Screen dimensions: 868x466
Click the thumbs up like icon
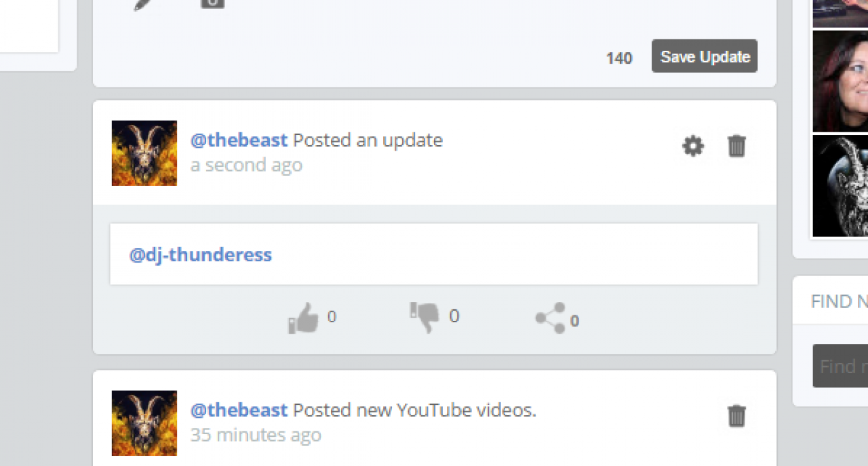pyautogui.click(x=303, y=318)
